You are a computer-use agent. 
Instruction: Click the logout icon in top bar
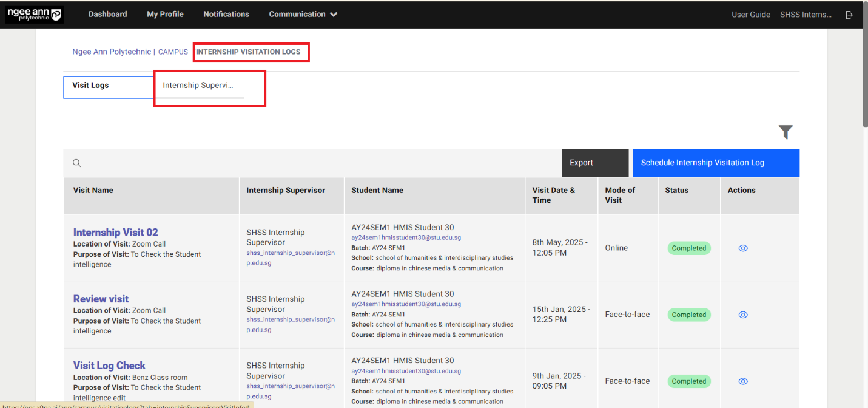coord(849,15)
